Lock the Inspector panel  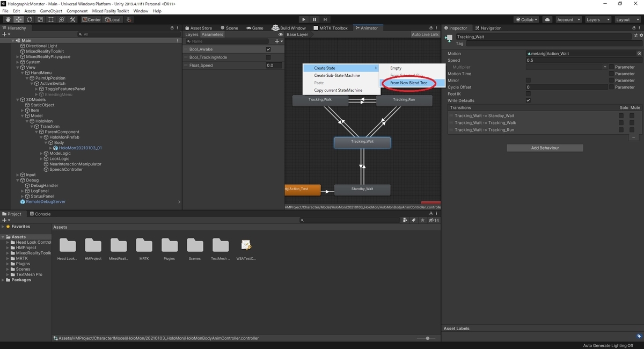click(x=634, y=28)
